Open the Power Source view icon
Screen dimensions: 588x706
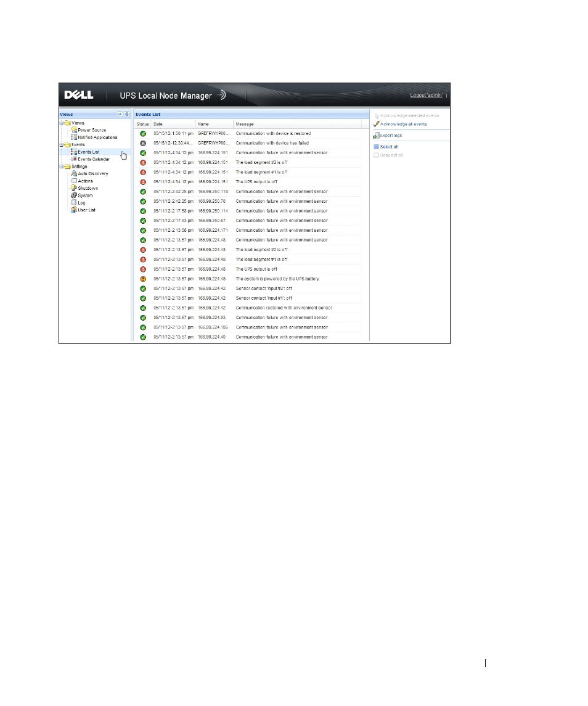tap(74, 130)
